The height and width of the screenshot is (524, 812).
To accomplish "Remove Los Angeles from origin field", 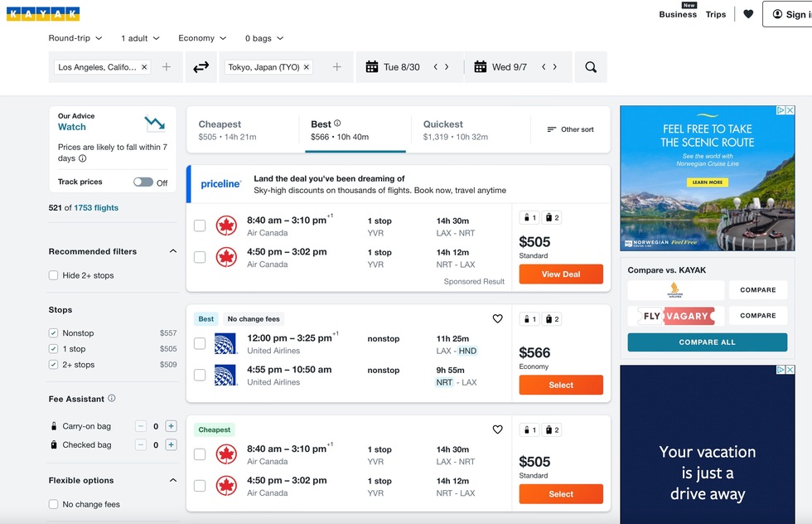I will [x=144, y=67].
